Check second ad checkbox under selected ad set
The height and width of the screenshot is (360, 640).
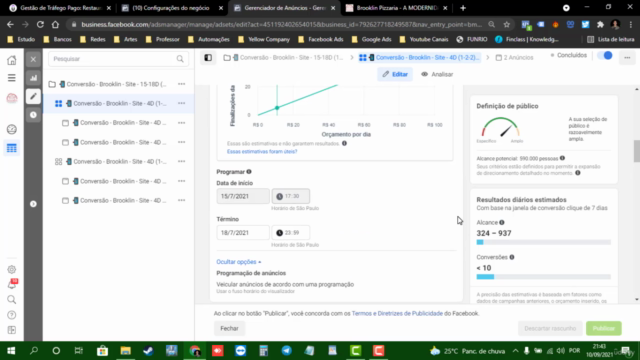click(65, 142)
